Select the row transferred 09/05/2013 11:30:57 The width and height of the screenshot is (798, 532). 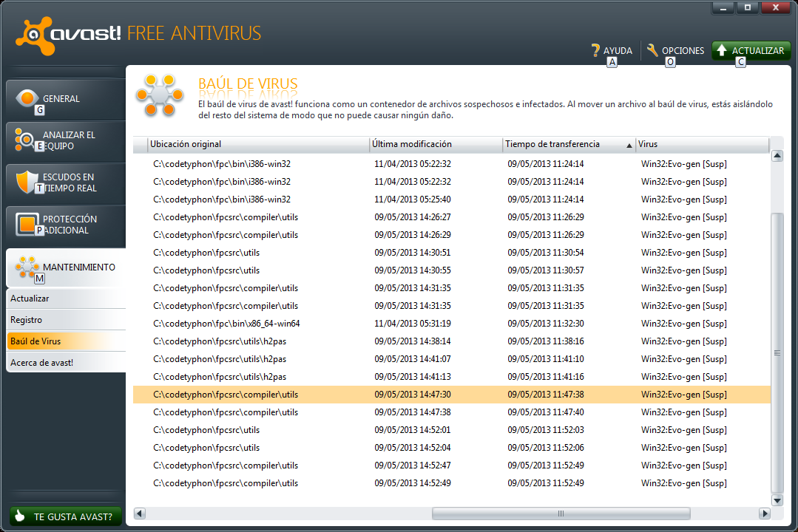[x=451, y=270]
